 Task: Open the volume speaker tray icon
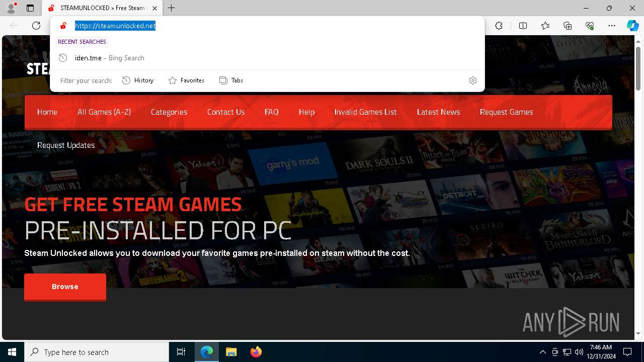[579, 352]
